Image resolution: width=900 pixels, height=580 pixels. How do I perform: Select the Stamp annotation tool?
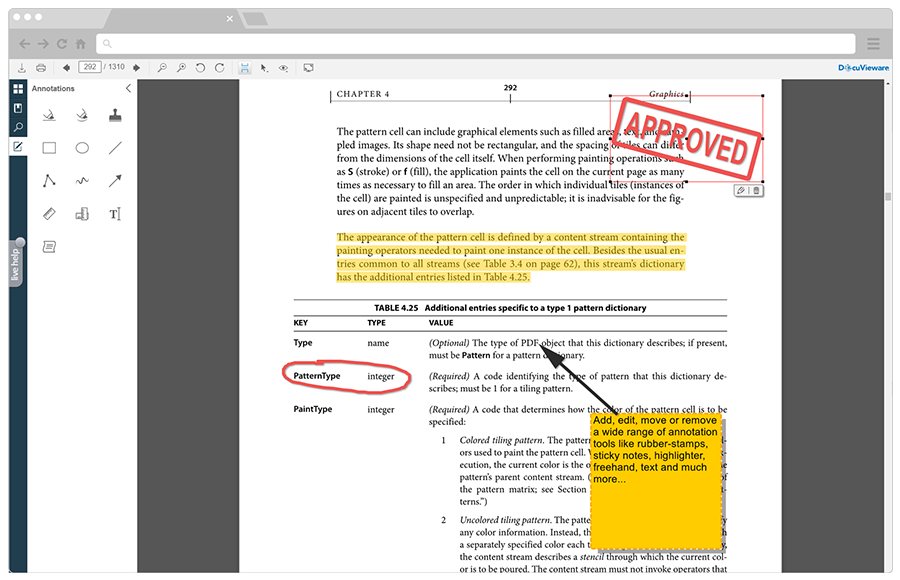point(114,114)
